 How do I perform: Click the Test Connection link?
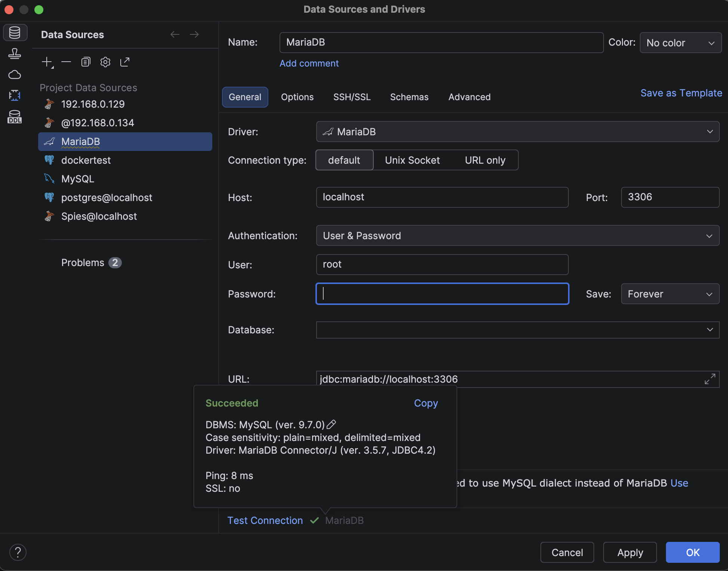265,521
